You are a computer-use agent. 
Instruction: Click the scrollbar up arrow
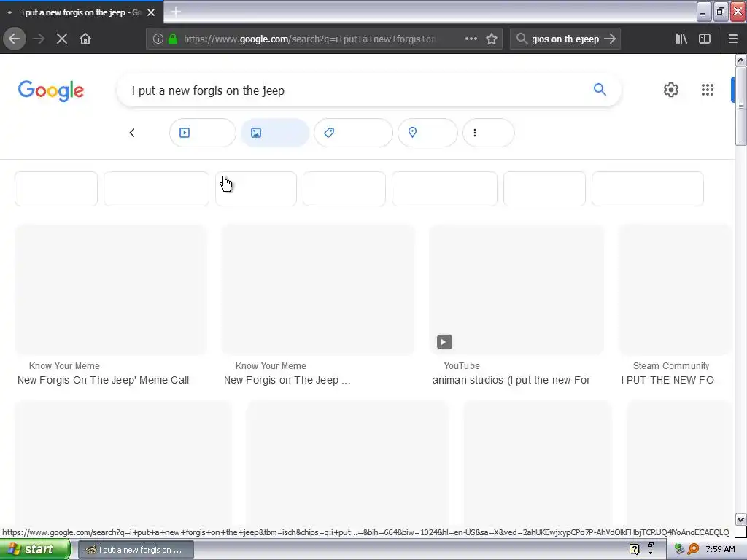click(740, 60)
